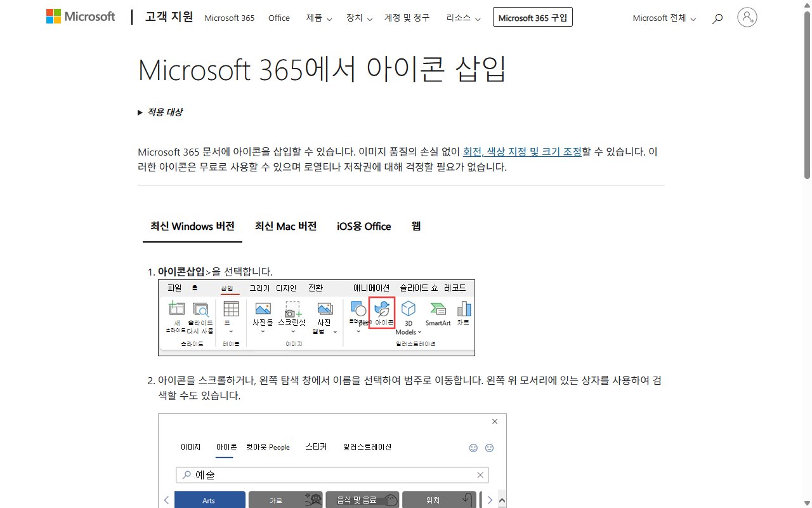The height and width of the screenshot is (508, 812).
Task: Click the 3D Models icon in ribbon screenshot
Action: click(408, 309)
